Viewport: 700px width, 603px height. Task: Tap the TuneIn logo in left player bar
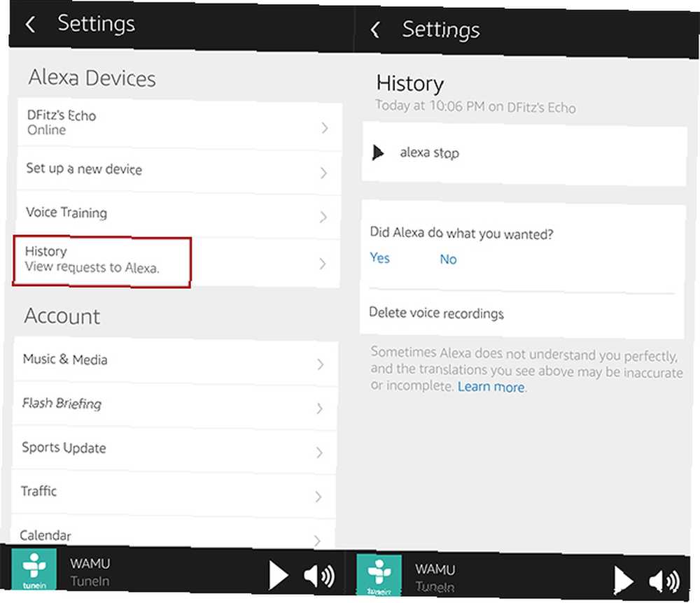pos(34,569)
